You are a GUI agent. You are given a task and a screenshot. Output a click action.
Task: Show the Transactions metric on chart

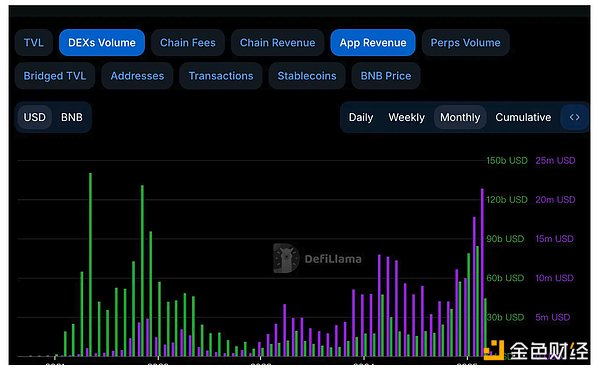pos(221,76)
